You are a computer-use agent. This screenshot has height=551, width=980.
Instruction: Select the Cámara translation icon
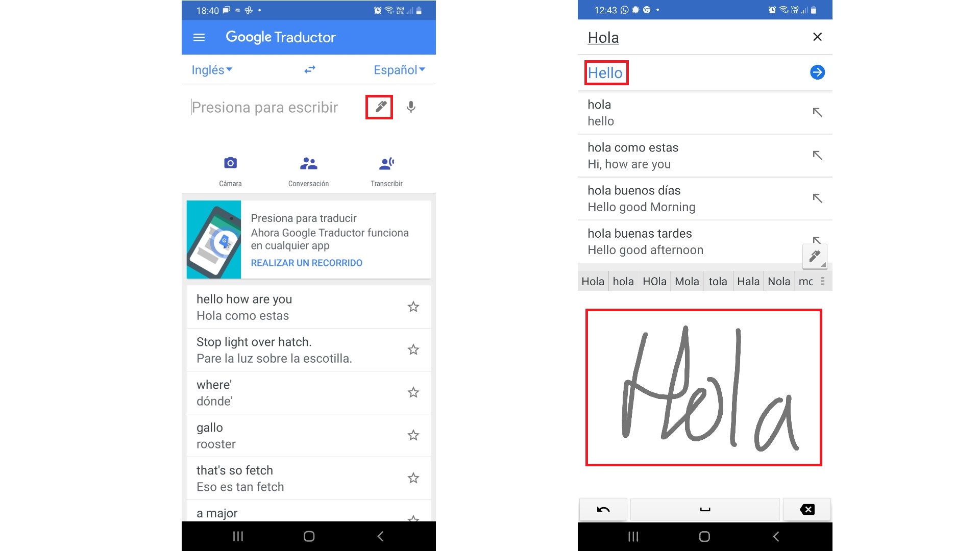(230, 163)
